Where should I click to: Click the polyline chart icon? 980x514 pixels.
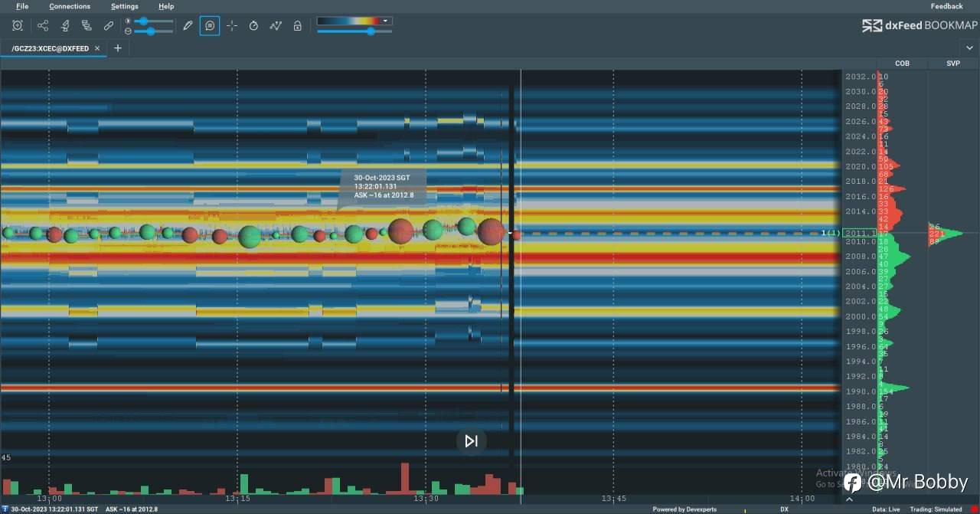276,25
